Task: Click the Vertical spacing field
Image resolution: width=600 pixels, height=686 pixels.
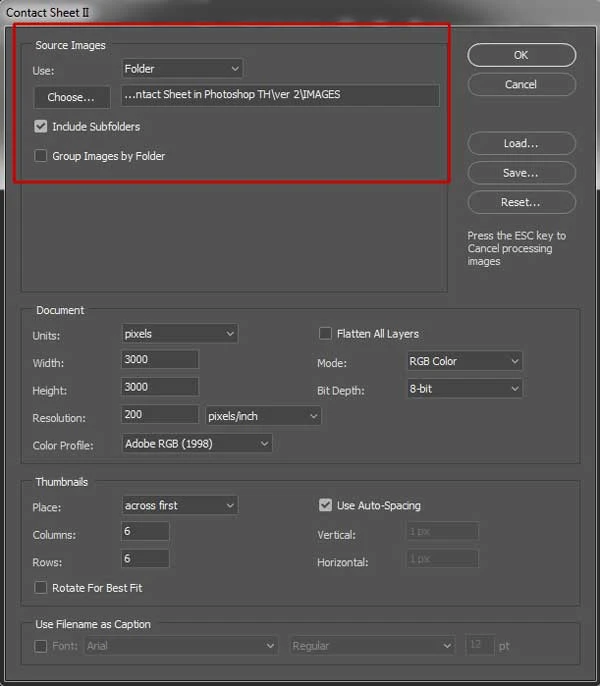Action: click(x=442, y=532)
